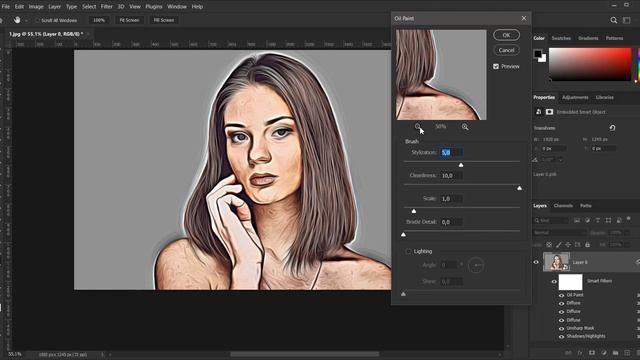This screenshot has height=360, width=640.
Task: Hide the Unsharp Mask smart filter
Action: 561,329
